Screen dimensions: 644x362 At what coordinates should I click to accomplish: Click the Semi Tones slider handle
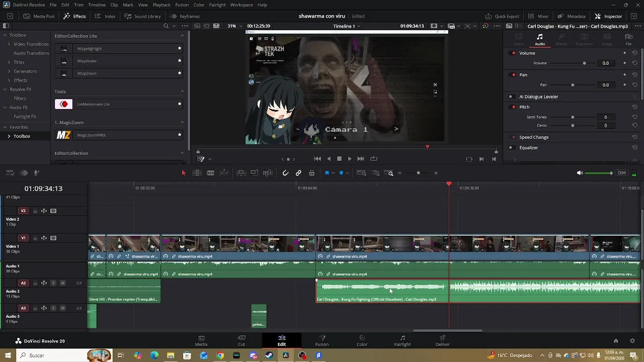[x=573, y=117]
